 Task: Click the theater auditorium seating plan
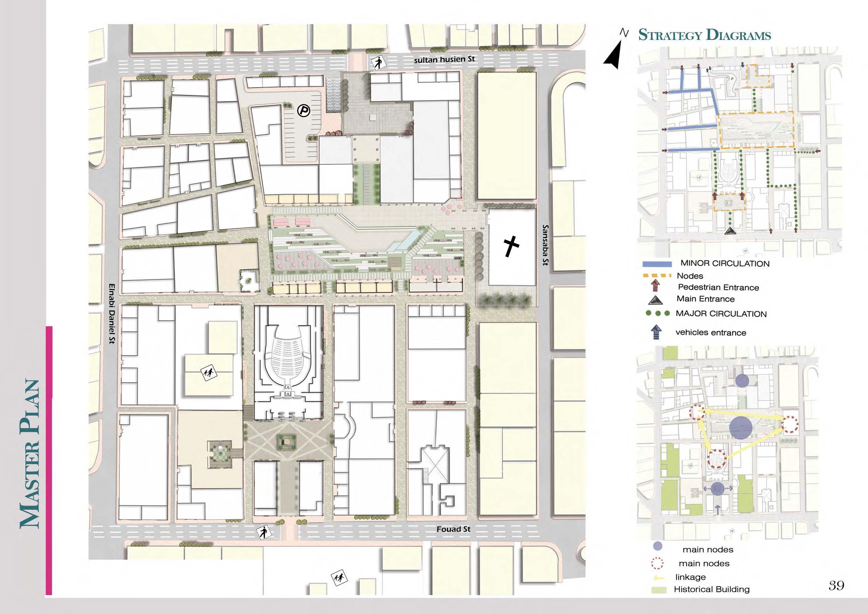(288, 357)
